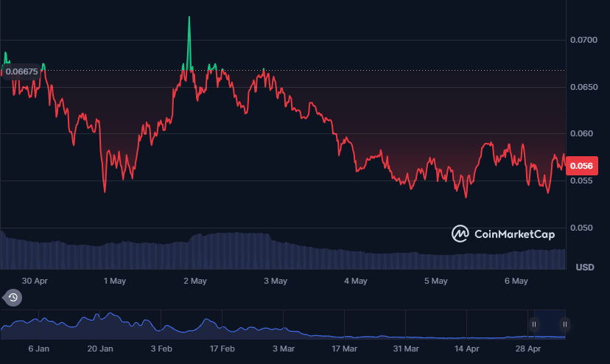Click the 0.06675 opening price label
Viewport: 610px width, 364px height.
click(21, 71)
